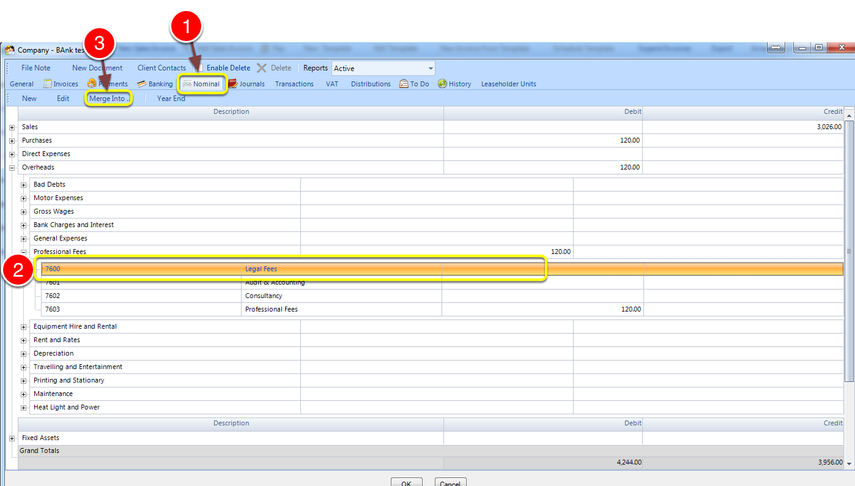855x486 pixels.
Task: Expand Printing and Stationary category
Action: [23, 381]
